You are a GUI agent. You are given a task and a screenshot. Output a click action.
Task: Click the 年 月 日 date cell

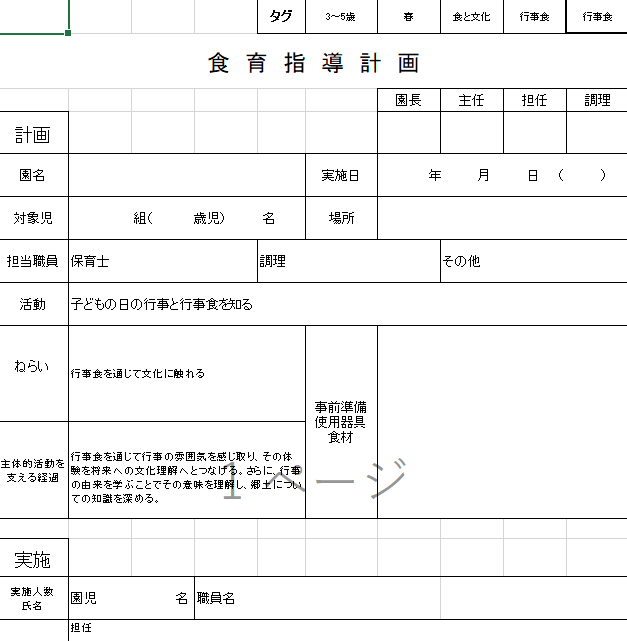coord(502,175)
